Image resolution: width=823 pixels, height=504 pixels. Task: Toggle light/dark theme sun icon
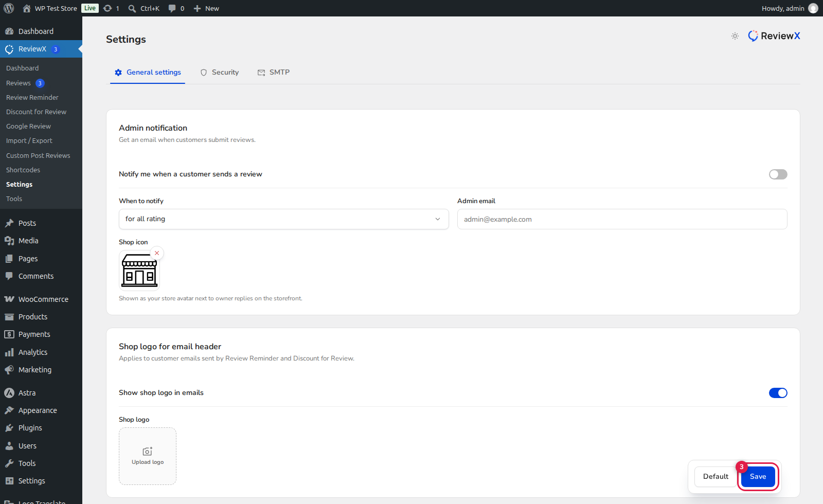coord(735,36)
